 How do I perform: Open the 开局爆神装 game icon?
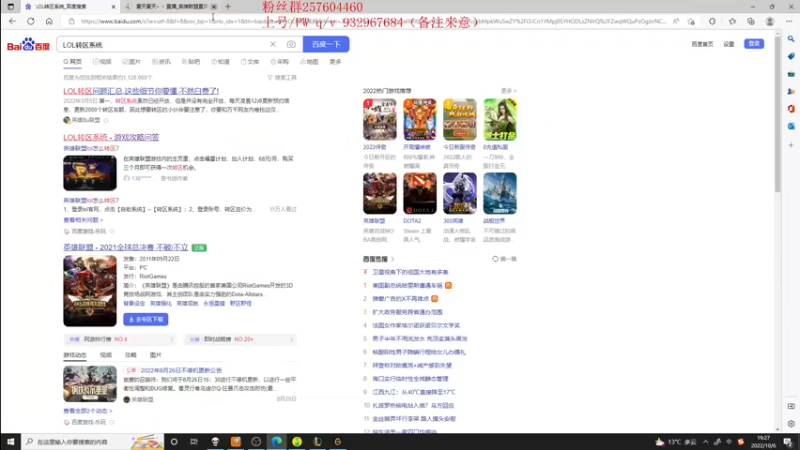[x=420, y=119]
